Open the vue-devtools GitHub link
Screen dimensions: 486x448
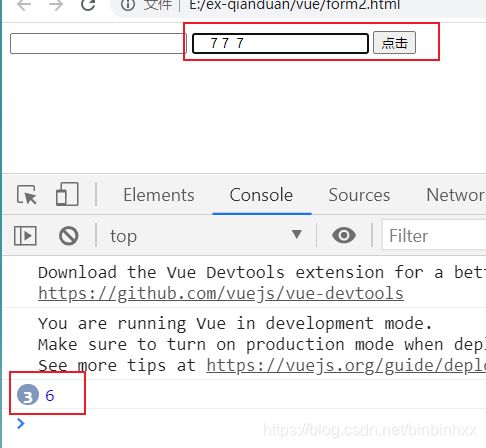(x=221, y=294)
